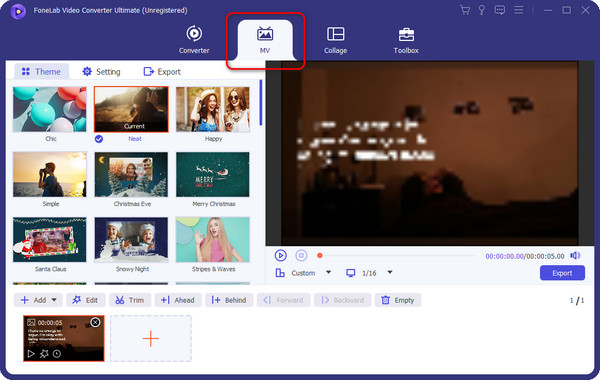Play the clip in the preview player

(280, 255)
